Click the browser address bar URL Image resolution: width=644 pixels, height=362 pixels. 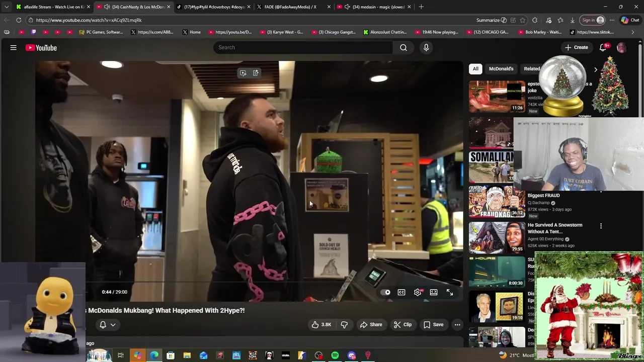coord(89,20)
